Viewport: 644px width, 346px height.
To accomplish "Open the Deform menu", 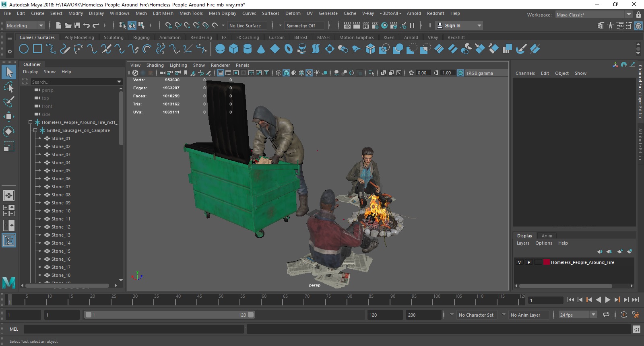I will click(293, 13).
